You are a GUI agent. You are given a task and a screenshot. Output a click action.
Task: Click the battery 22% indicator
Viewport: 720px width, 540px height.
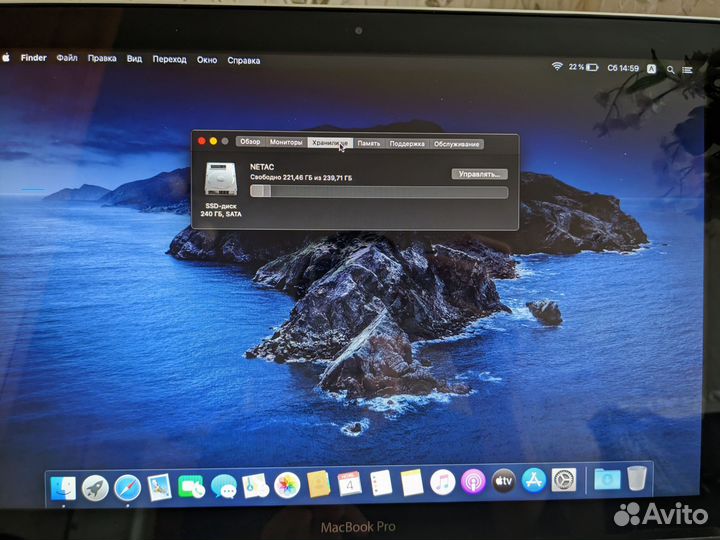pyautogui.click(x=584, y=67)
